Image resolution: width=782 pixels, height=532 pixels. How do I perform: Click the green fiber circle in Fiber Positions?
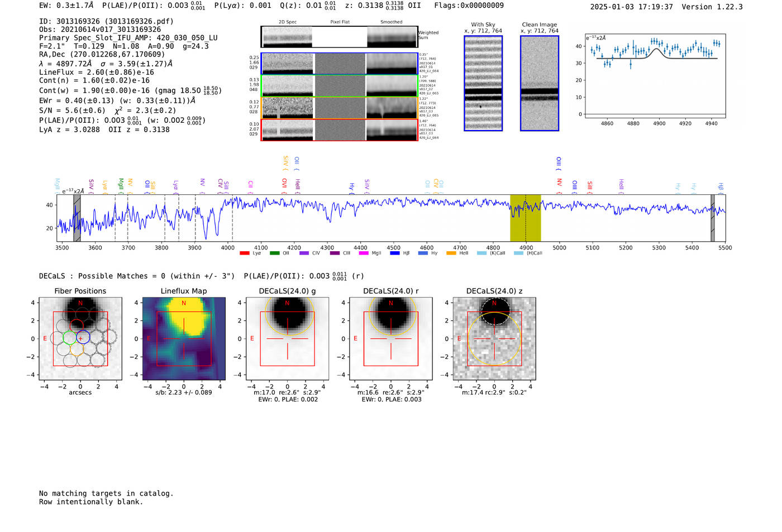[x=69, y=337]
